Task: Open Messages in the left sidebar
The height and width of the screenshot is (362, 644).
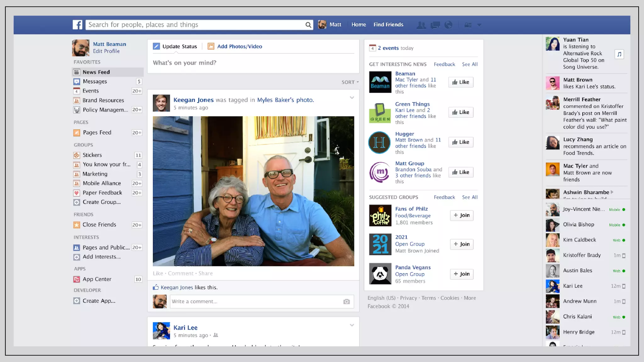Action: pos(95,81)
